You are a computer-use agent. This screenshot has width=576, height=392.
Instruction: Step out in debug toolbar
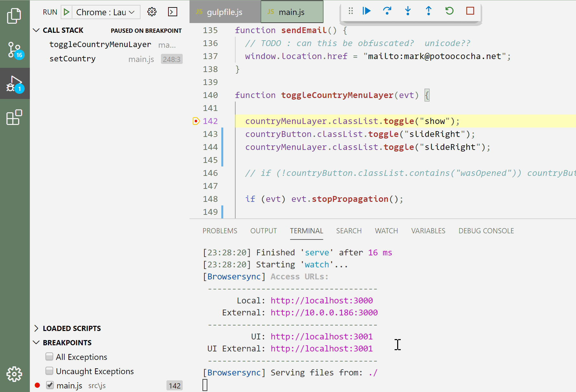click(429, 11)
